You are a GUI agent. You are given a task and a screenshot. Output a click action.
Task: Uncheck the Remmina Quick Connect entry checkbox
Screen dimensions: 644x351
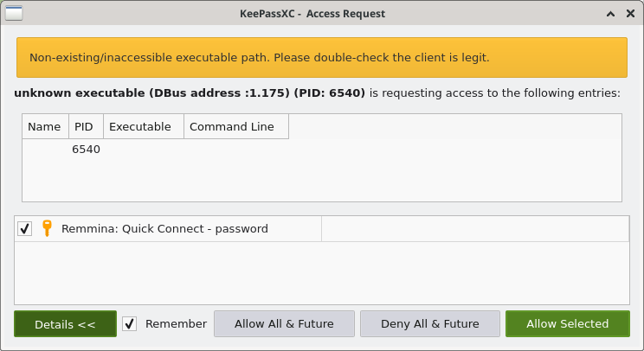coord(25,229)
